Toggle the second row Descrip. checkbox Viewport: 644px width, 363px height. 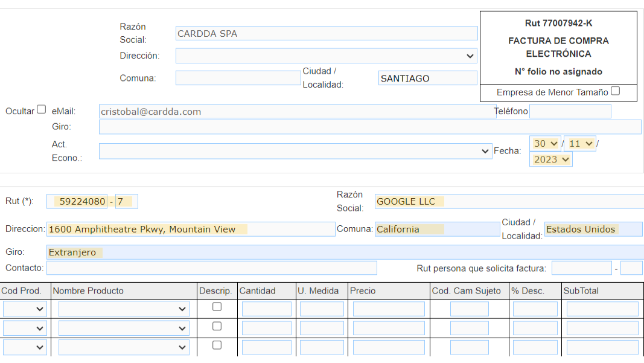[x=217, y=326]
